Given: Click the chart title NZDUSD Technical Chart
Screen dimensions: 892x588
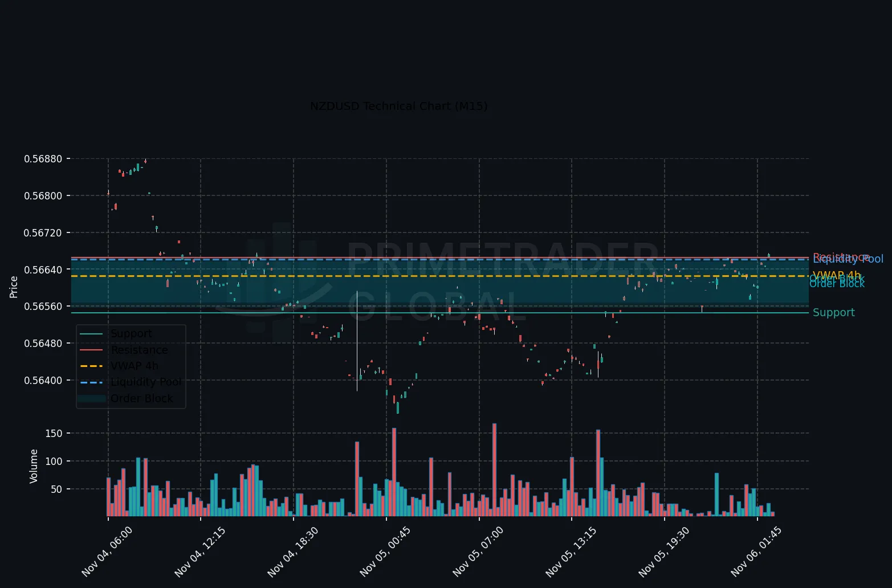Looking at the screenshot, I should (398, 106).
